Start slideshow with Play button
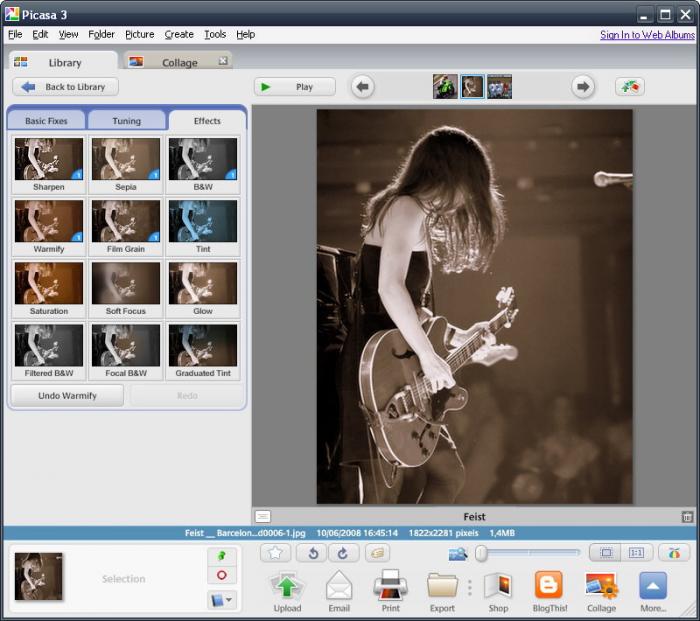 [295, 87]
